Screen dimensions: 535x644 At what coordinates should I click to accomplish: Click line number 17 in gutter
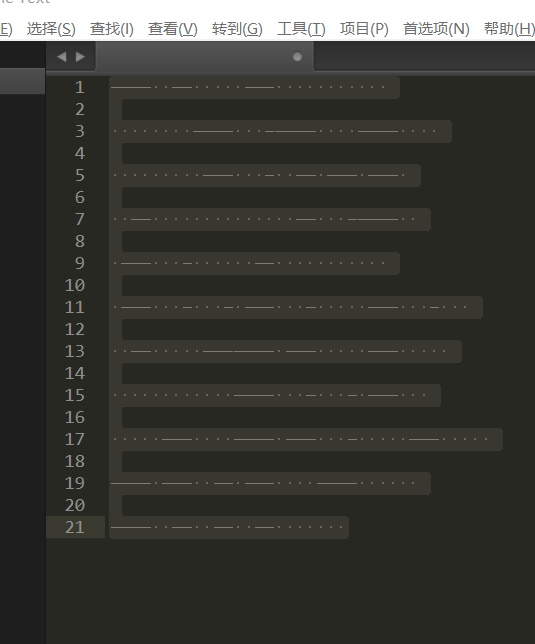pos(75,439)
